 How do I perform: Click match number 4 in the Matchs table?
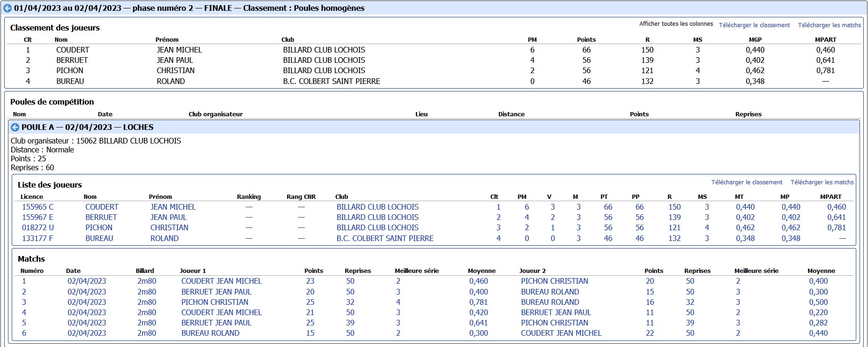[24, 312]
